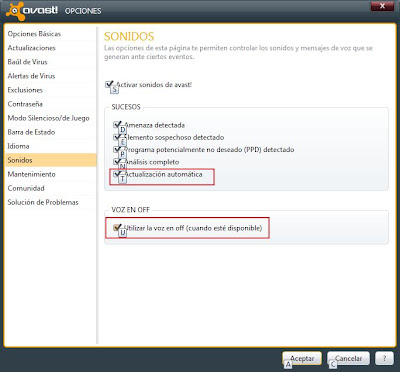Select Contraseña in sidebar

[25, 104]
